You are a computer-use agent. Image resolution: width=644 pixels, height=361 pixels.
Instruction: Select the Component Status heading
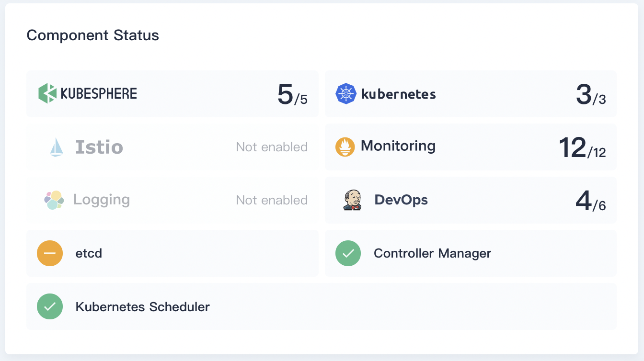tap(92, 35)
